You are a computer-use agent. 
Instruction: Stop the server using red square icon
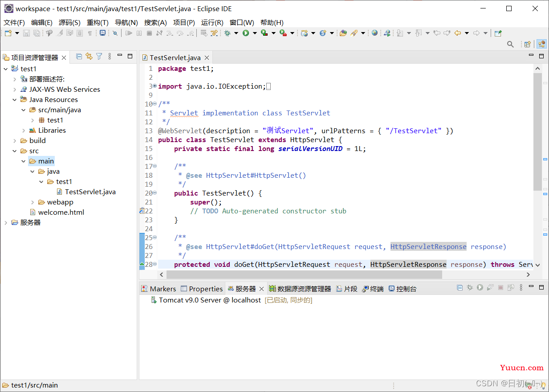click(x=500, y=288)
